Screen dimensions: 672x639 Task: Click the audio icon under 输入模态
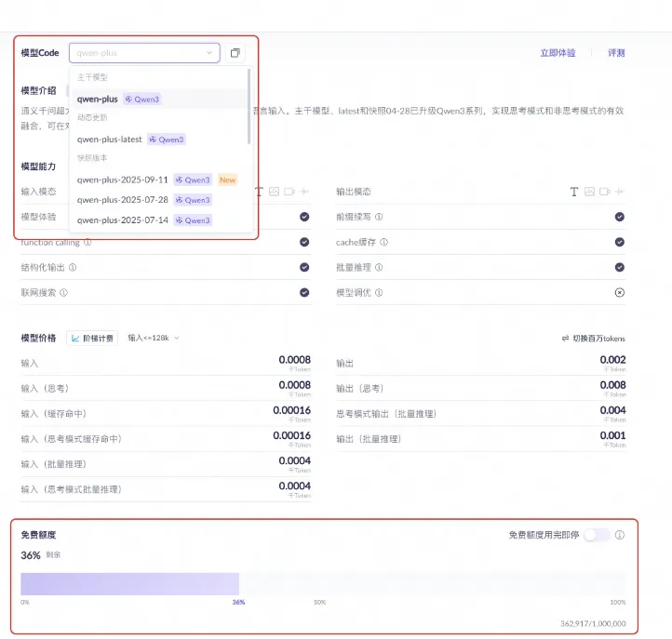click(x=304, y=192)
